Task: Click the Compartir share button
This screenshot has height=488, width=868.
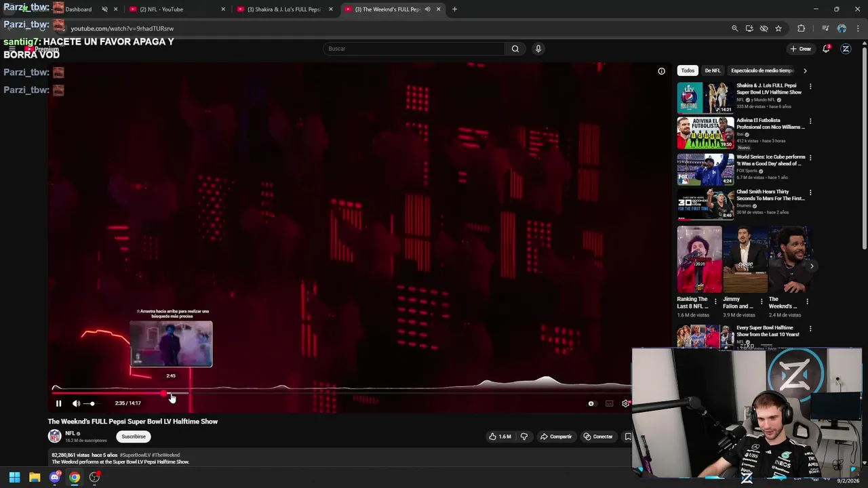Action: pyautogui.click(x=556, y=436)
